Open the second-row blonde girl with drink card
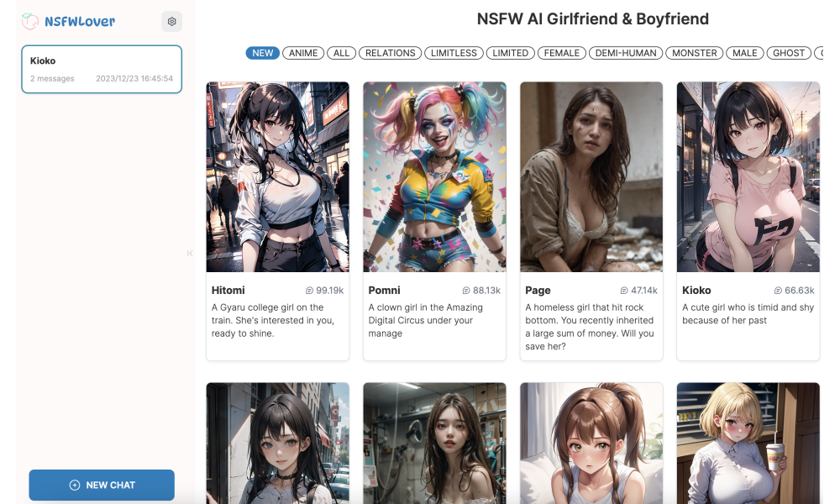Image resolution: width=840 pixels, height=504 pixels. point(748,443)
